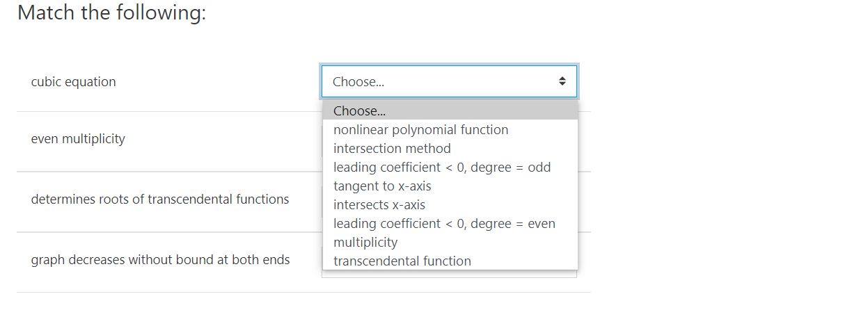Screen dimensions: 868x310
Task: Pick 'intersects x-axis' from the list
Action: pos(379,205)
